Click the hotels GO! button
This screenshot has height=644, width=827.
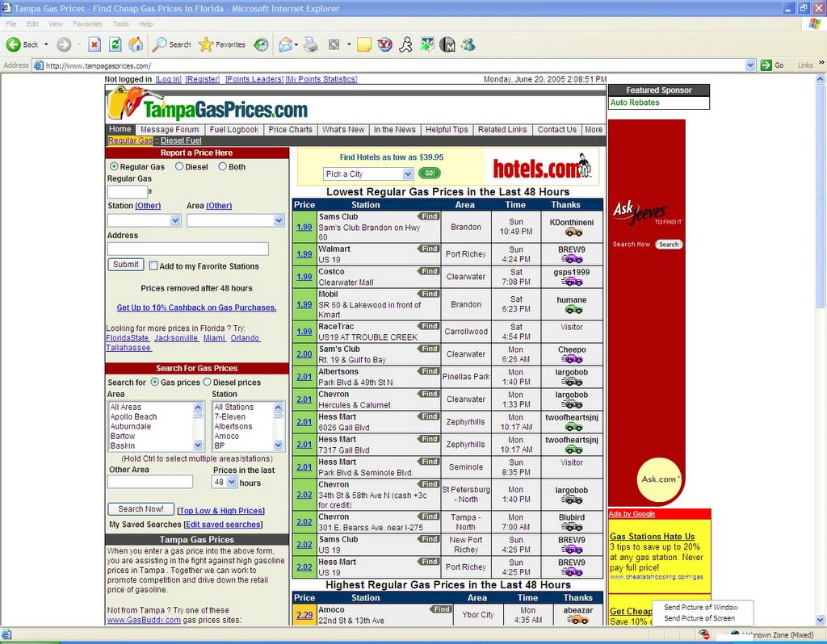click(430, 173)
